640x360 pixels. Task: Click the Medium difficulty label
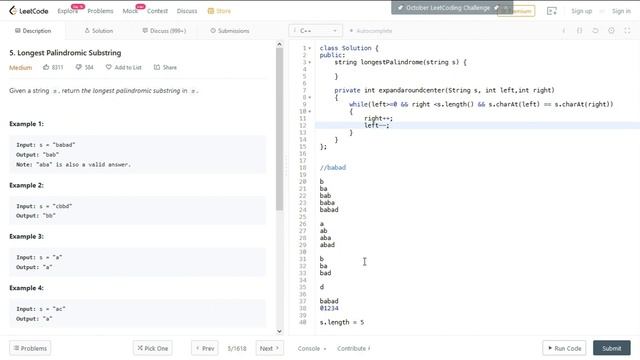[x=20, y=67]
